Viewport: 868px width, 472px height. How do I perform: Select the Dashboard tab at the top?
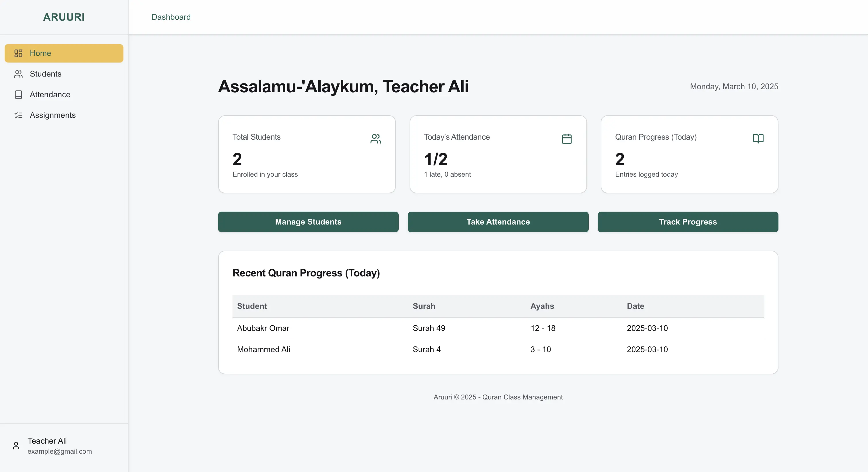[171, 17]
